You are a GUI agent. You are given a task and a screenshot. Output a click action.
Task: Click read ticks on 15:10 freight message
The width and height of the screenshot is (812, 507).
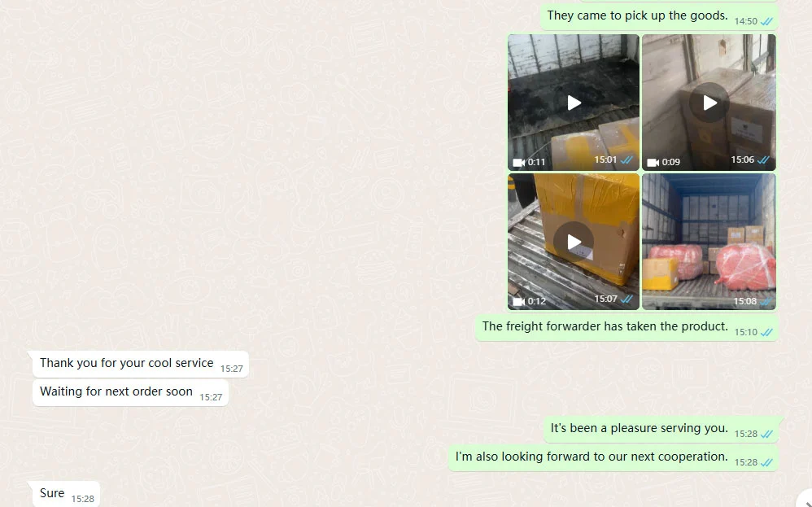point(766,333)
